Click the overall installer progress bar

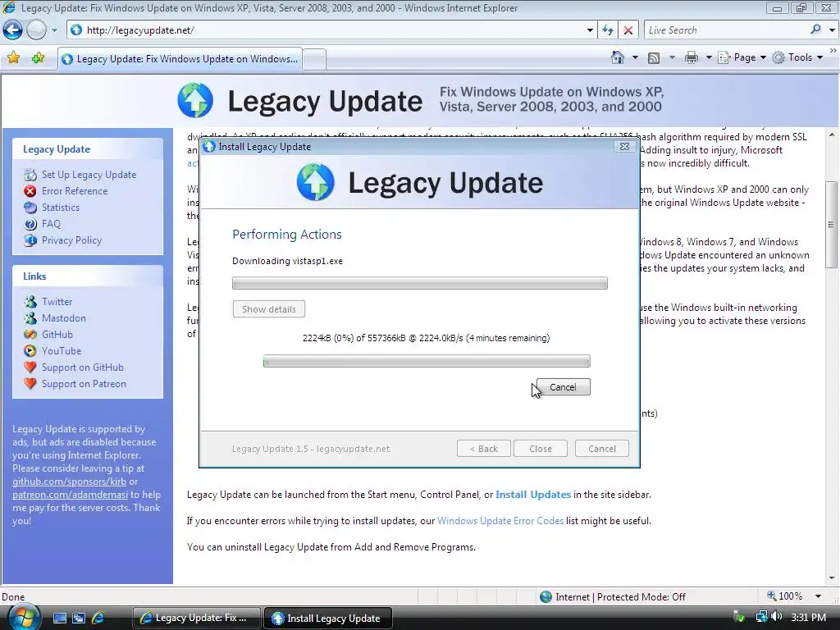(420, 283)
